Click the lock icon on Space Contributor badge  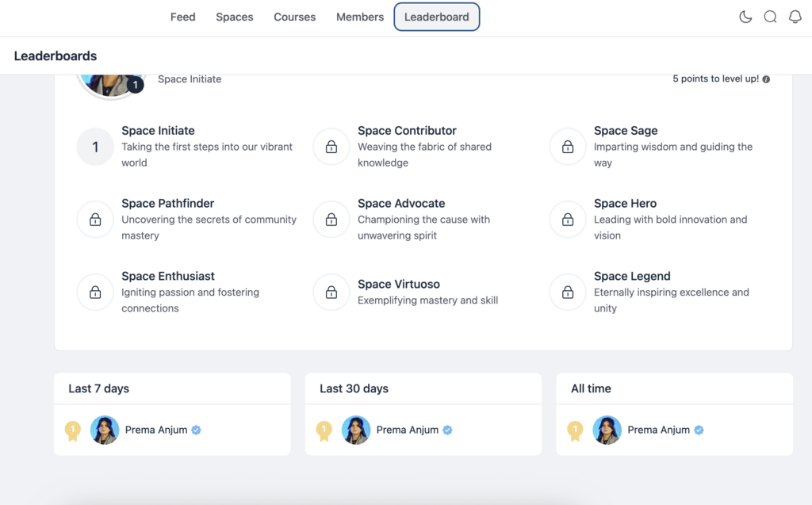point(331,147)
